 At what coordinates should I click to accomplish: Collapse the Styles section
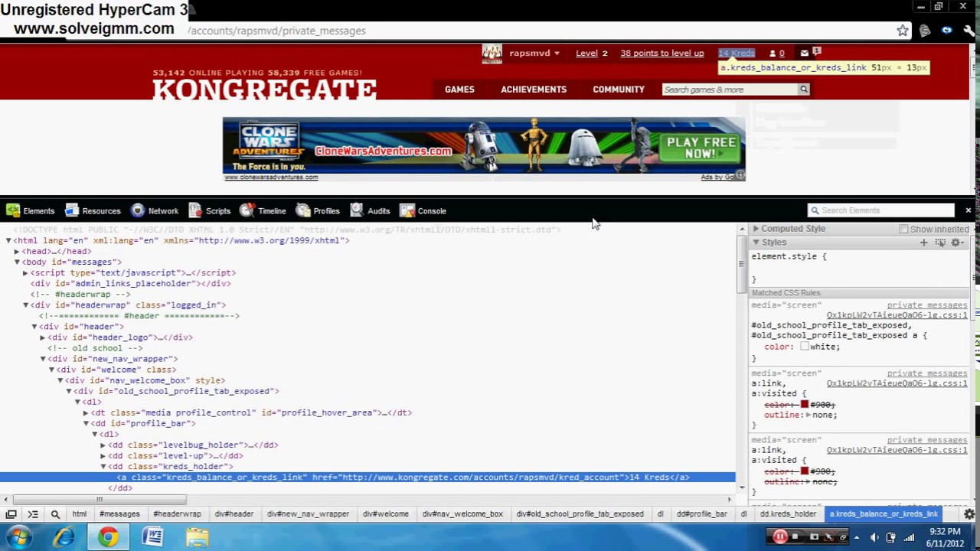click(x=756, y=243)
